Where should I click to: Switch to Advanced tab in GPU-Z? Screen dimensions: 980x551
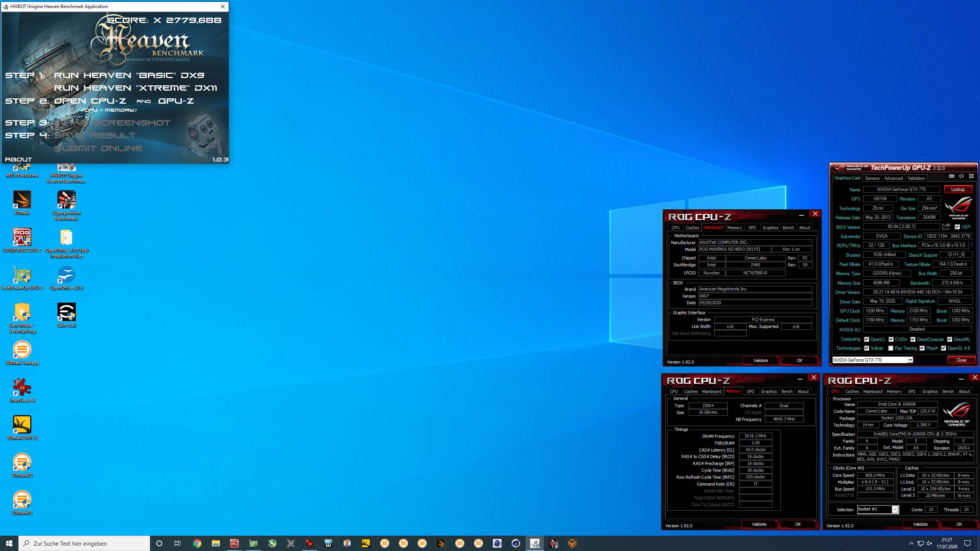(893, 178)
